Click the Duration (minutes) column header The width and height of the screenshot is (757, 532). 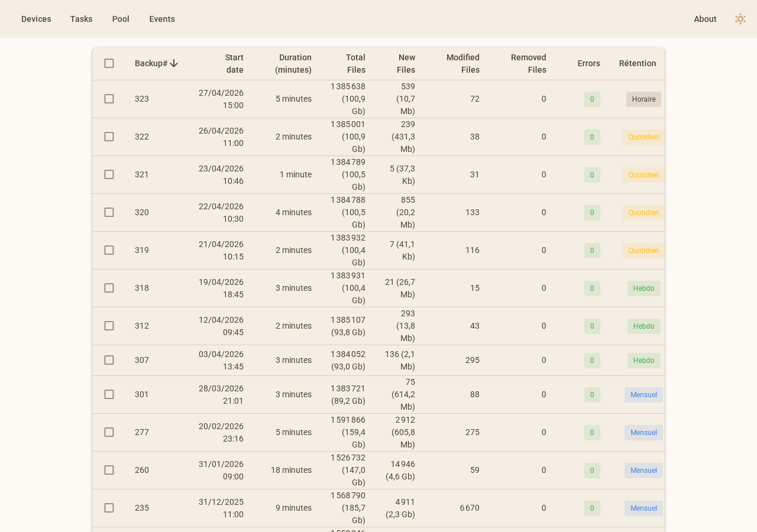293,63
